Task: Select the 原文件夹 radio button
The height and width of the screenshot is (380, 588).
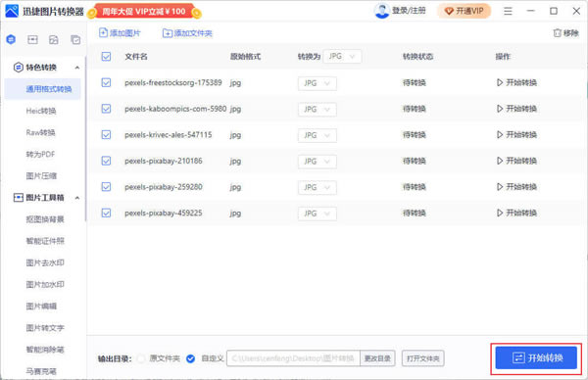Action: coord(141,358)
